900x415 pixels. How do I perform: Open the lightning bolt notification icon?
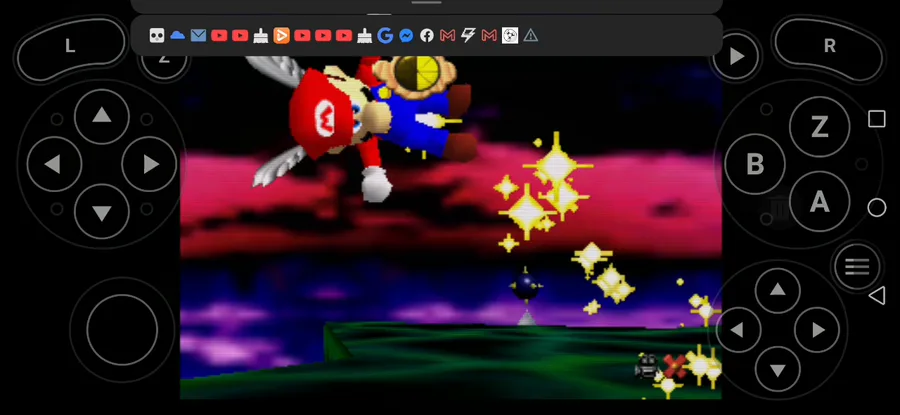point(468,36)
